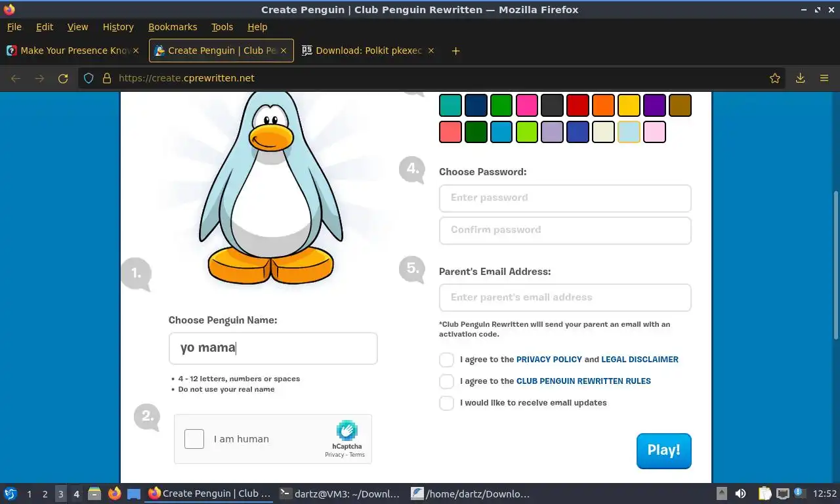Open the notification info tray icon
840x504 pixels.
click(x=800, y=493)
